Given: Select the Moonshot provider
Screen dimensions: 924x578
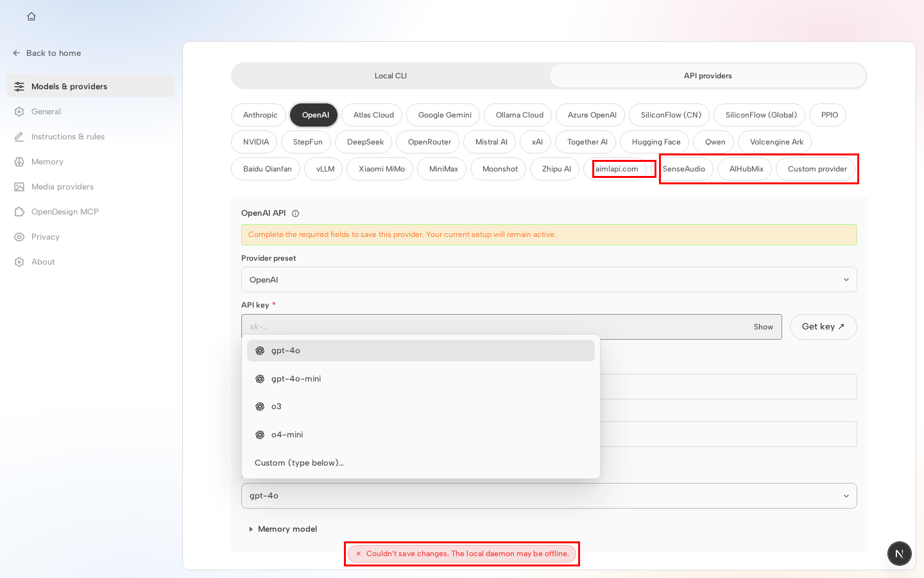Looking at the screenshot, I should pyautogui.click(x=499, y=169).
